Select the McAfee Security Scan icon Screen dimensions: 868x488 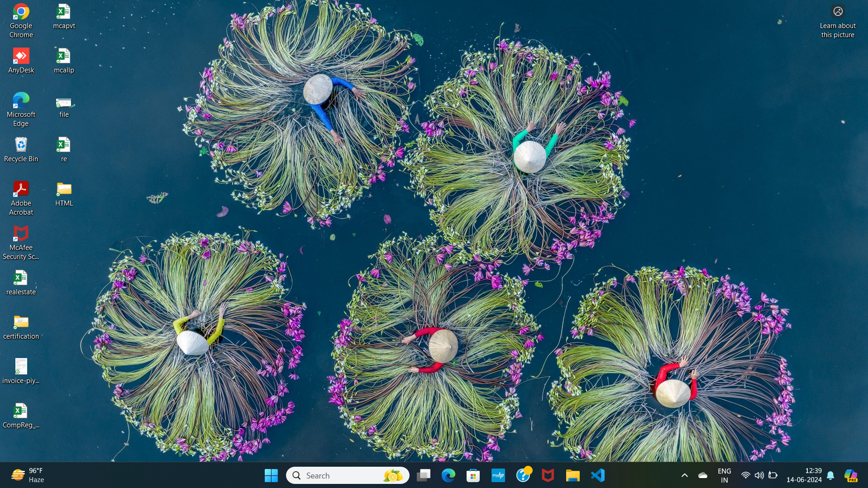(21, 243)
